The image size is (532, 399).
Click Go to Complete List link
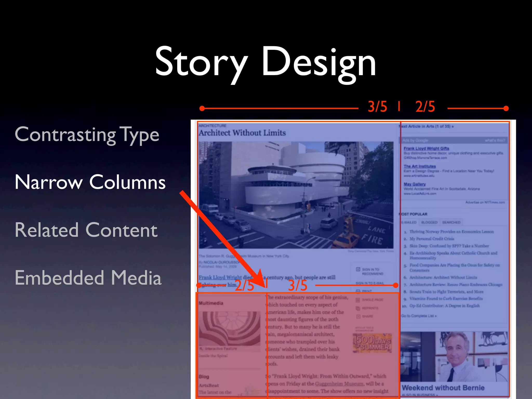click(419, 316)
